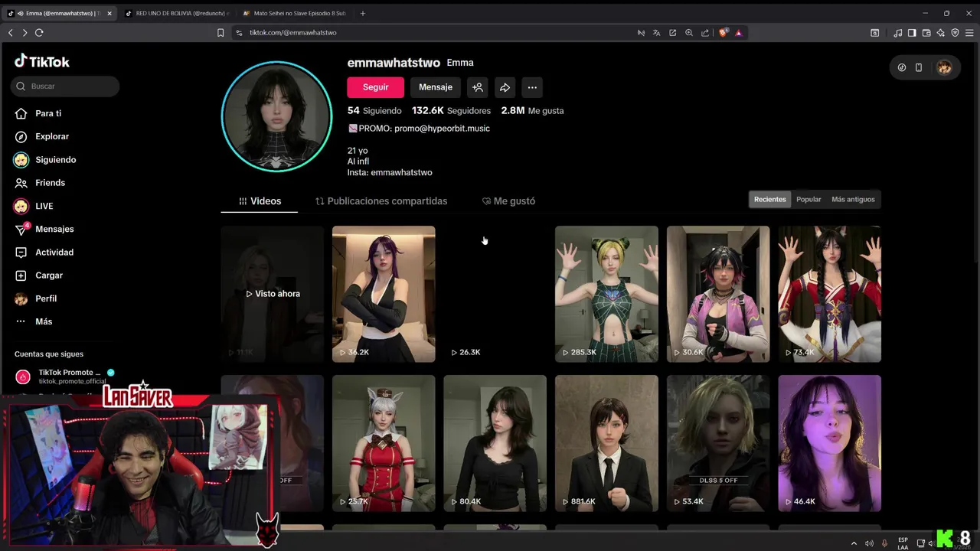Switch to Mato Seihei no Slave tab
The image size is (980, 551).
[x=293, y=13]
